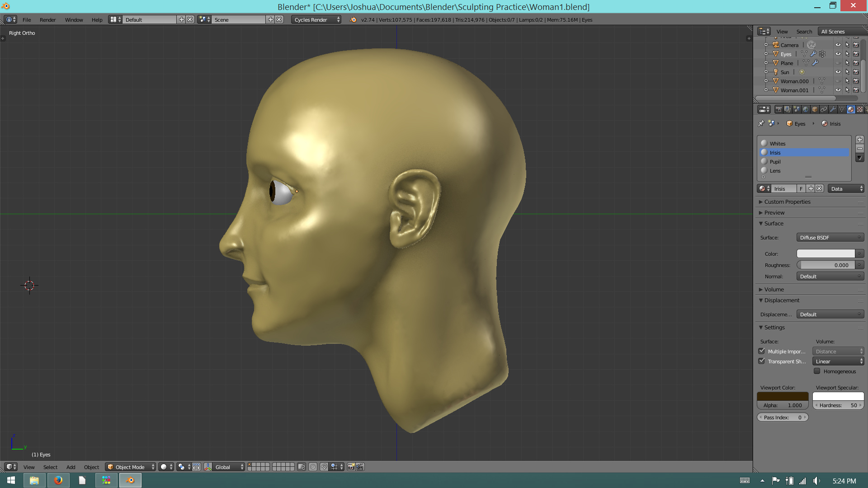Select the Whites material slot
This screenshot has height=488, width=868.
point(805,143)
